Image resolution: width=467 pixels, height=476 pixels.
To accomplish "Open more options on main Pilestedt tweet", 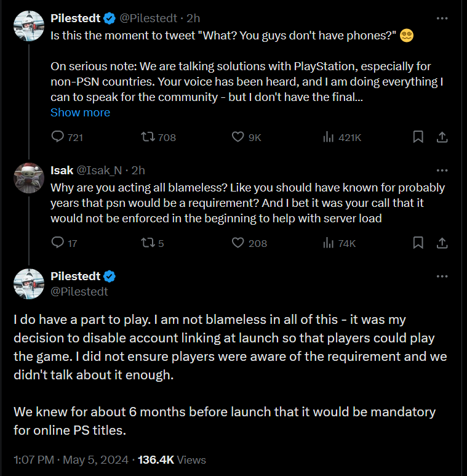I will 441,276.
